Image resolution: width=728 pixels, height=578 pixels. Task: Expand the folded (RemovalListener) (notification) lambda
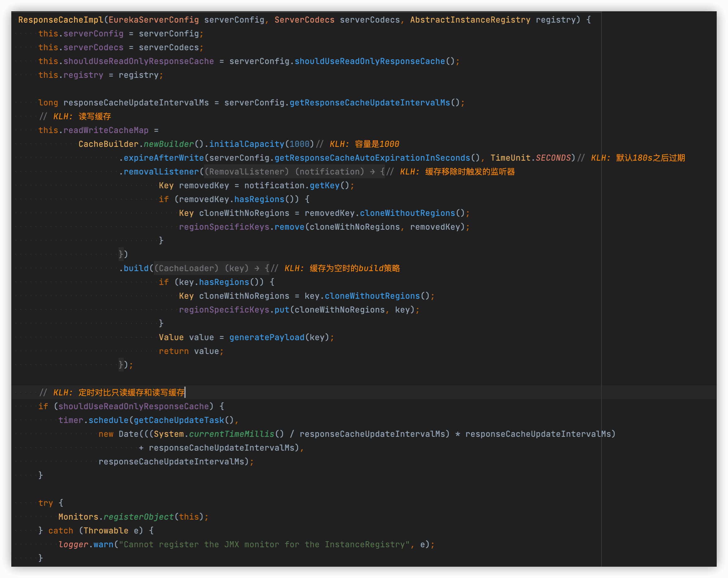point(294,172)
